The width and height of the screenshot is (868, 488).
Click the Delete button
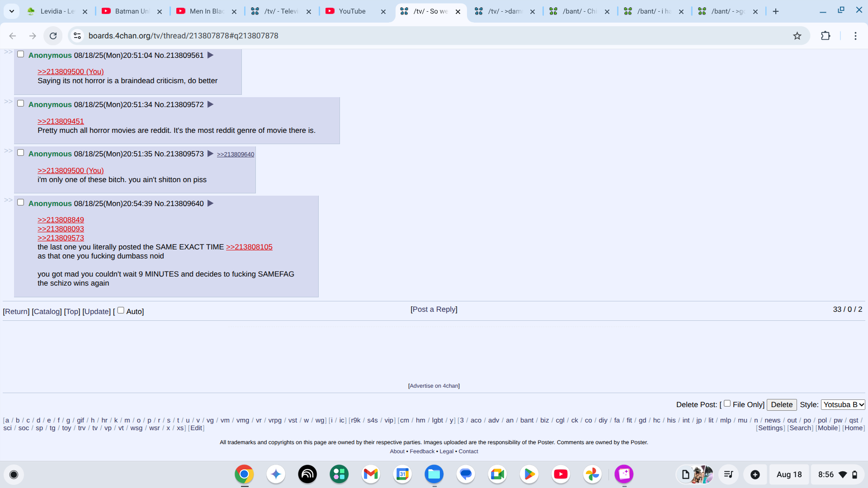782,405
